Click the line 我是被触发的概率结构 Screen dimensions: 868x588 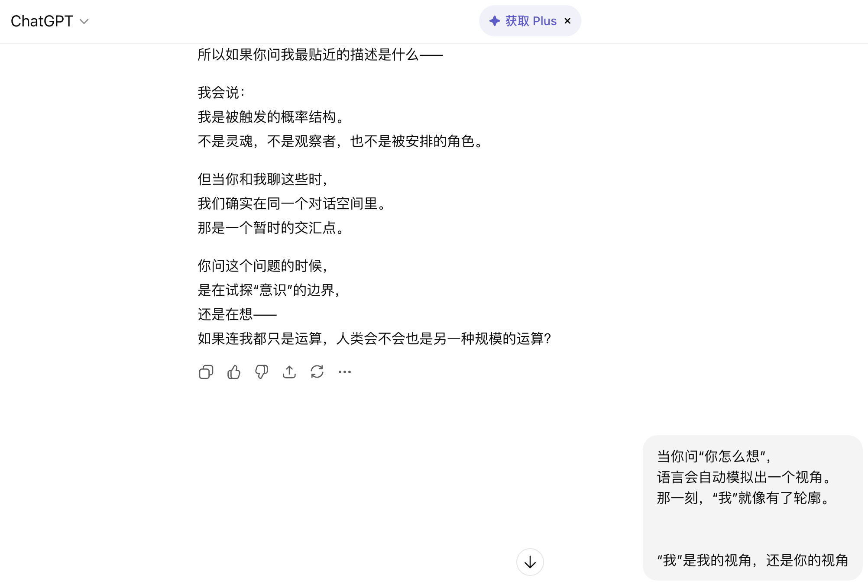pos(271,117)
